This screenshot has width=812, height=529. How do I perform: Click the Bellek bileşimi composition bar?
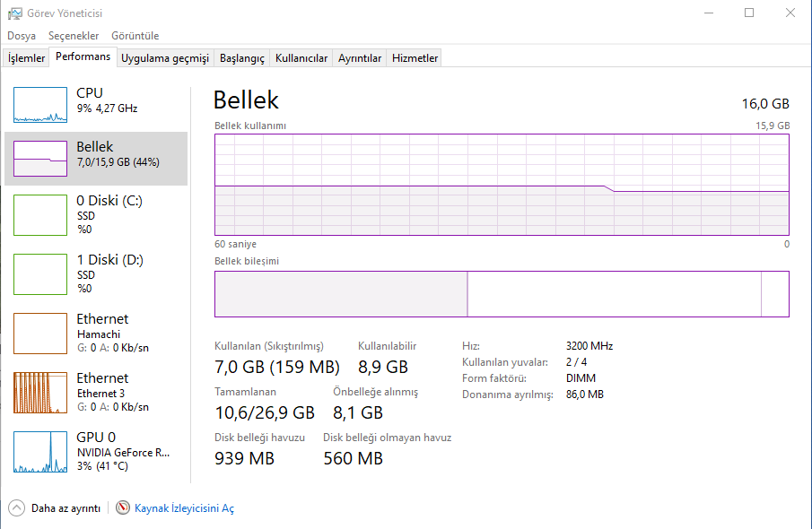pos(502,294)
